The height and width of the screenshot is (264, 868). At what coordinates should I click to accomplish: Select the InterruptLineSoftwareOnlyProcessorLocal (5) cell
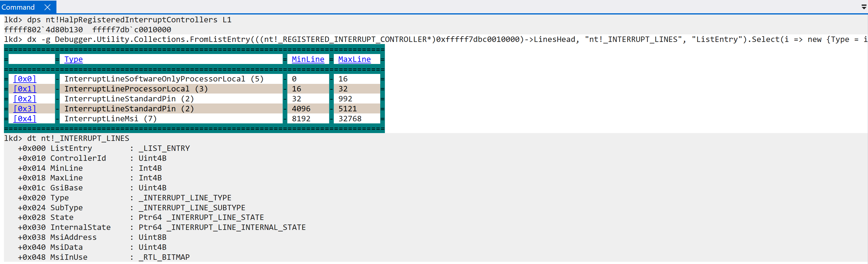click(164, 79)
